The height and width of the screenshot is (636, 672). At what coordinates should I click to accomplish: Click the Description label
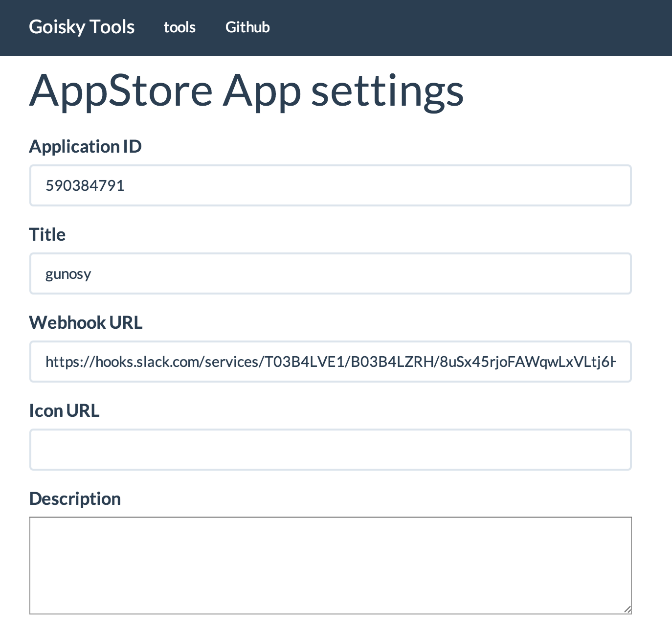tap(75, 499)
